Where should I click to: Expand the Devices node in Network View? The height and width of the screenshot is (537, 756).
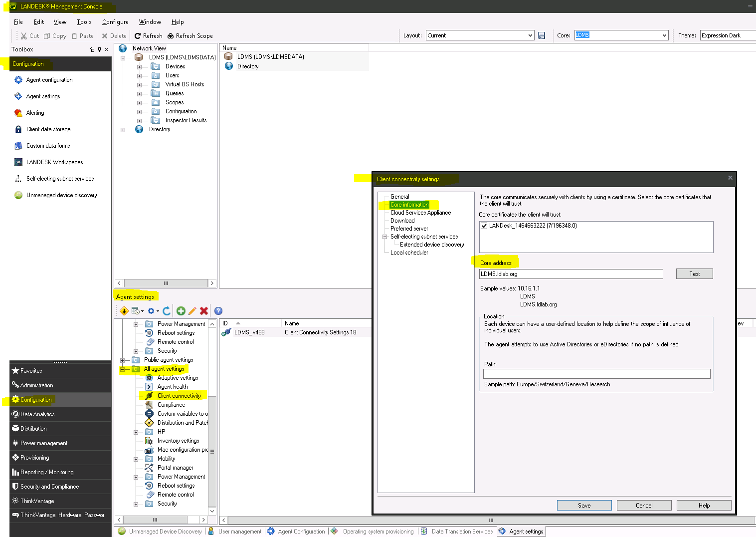click(x=140, y=66)
